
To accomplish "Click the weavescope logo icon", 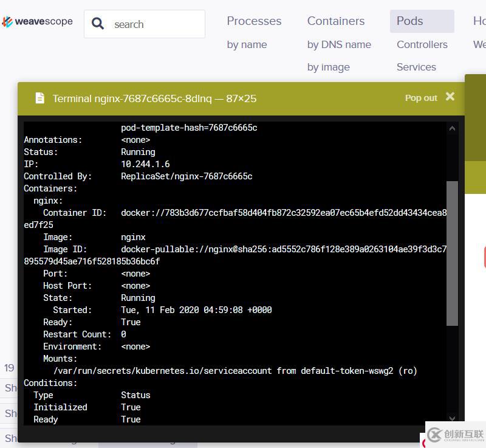I will tap(7, 21).
